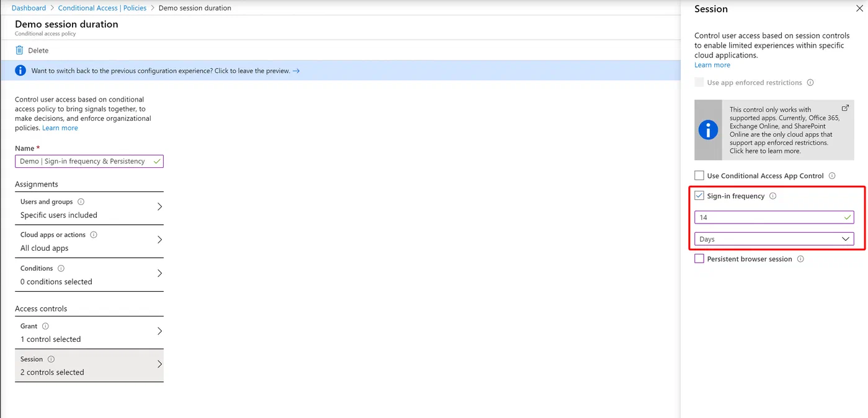Click the 'Assignments' section heading

(x=37, y=185)
